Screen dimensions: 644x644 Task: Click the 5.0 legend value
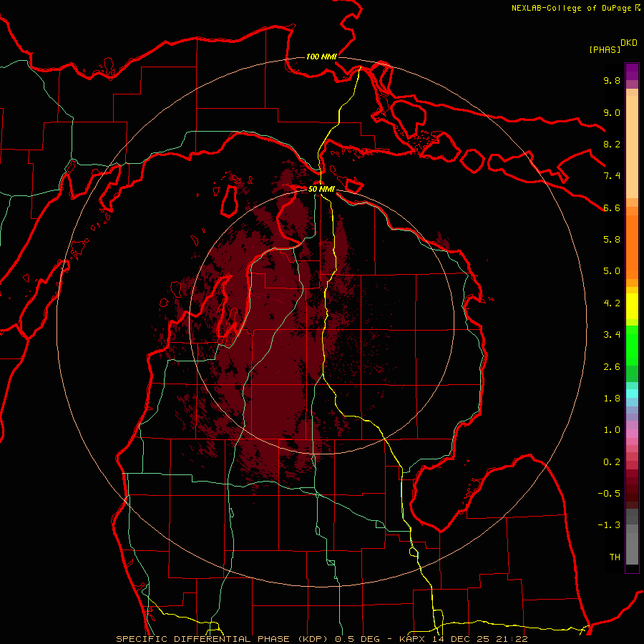tap(612, 271)
